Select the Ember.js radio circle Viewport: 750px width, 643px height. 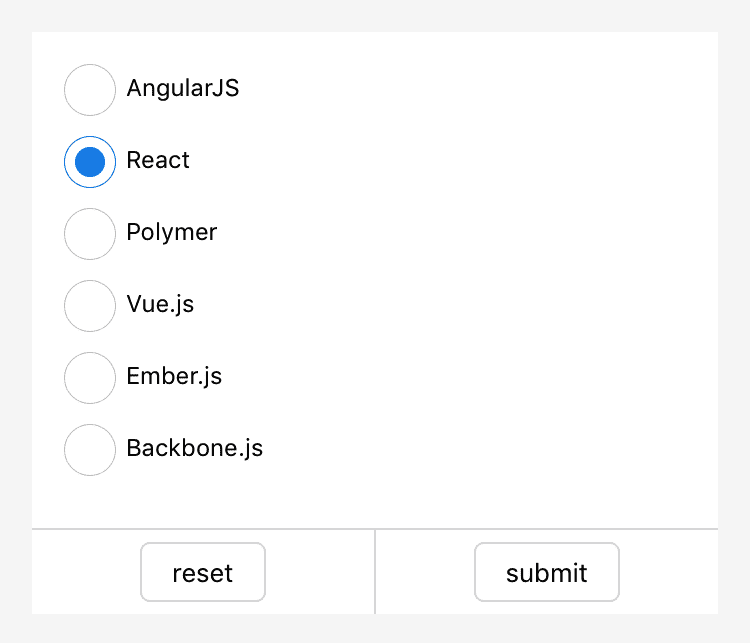click(90, 378)
